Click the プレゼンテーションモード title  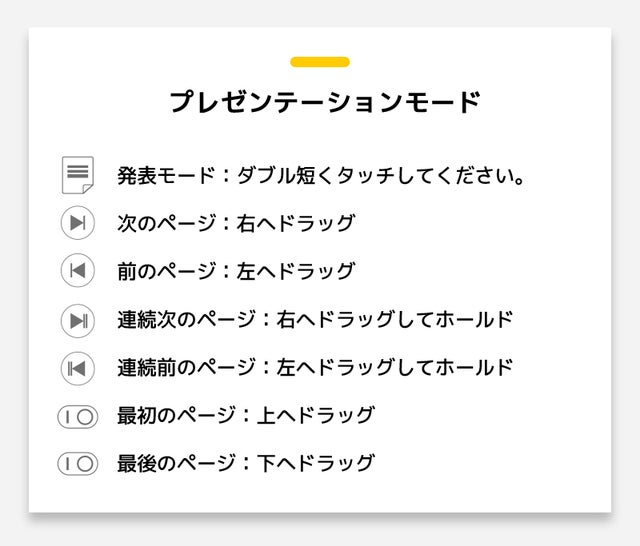325,101
